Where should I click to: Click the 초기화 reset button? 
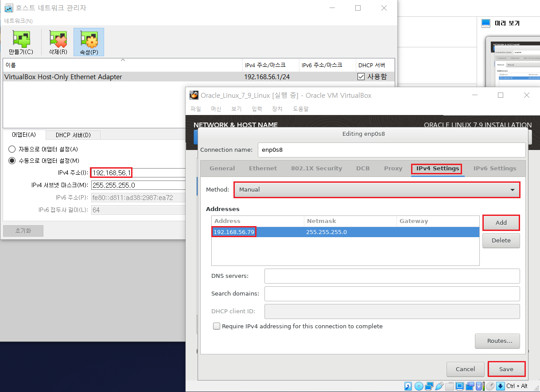tap(23, 231)
